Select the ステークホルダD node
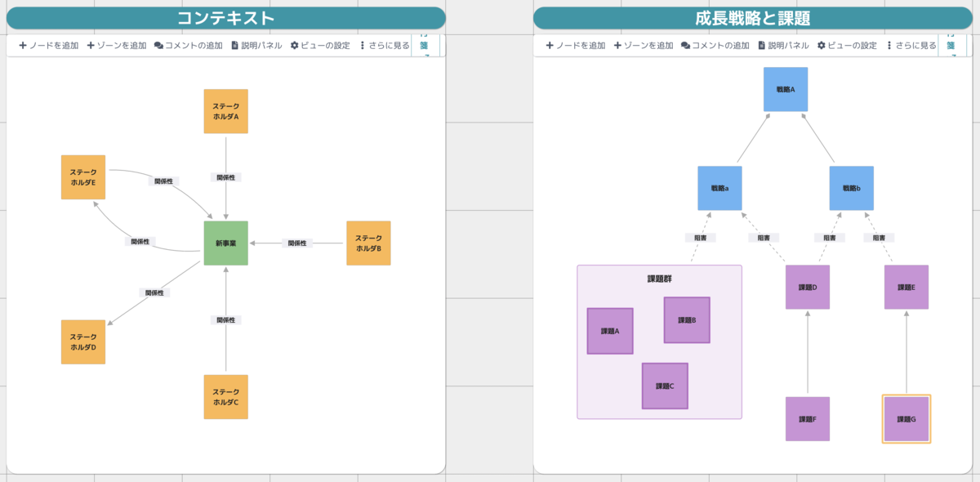 (83, 341)
